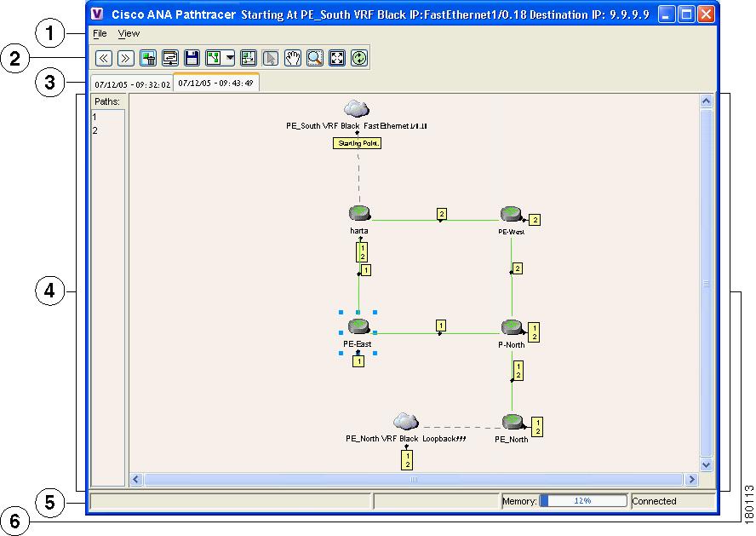Click badge 1 on the harta to PE-East link
756x536 pixels.
tap(366, 270)
